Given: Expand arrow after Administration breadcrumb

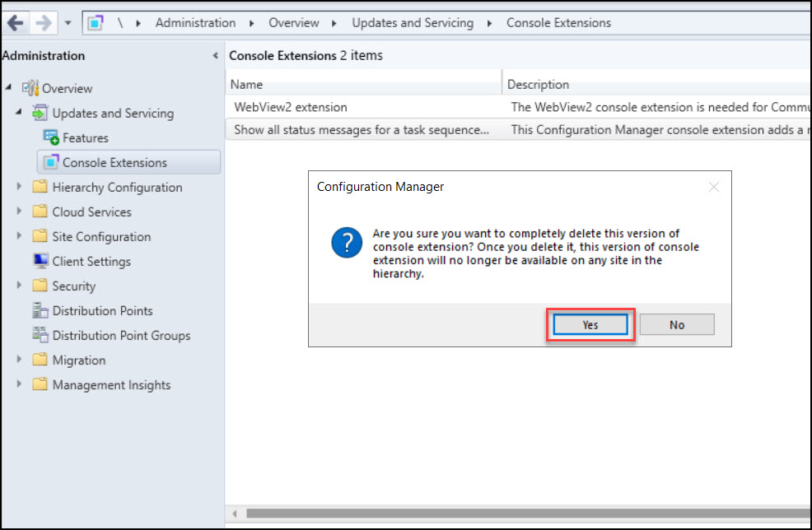Looking at the screenshot, I should coord(252,23).
